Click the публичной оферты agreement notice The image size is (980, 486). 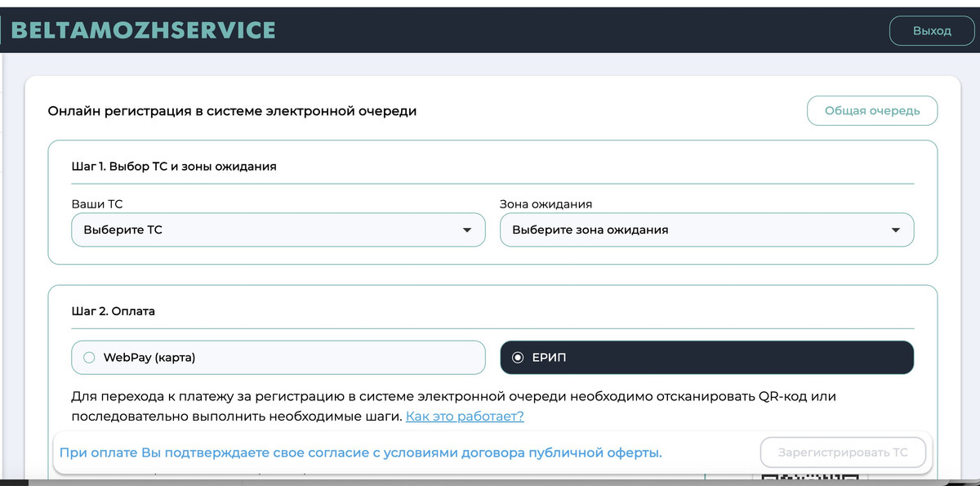[360, 453]
